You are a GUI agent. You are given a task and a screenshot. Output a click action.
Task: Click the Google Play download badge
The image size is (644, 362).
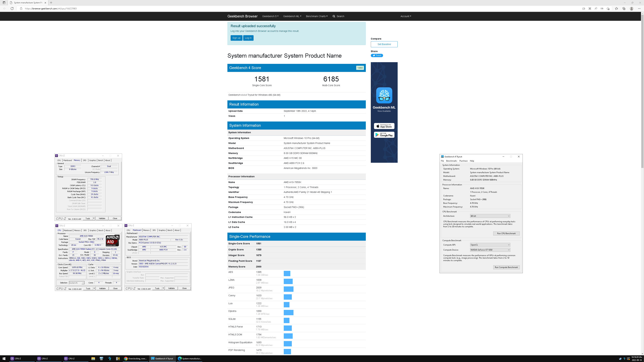point(384,135)
